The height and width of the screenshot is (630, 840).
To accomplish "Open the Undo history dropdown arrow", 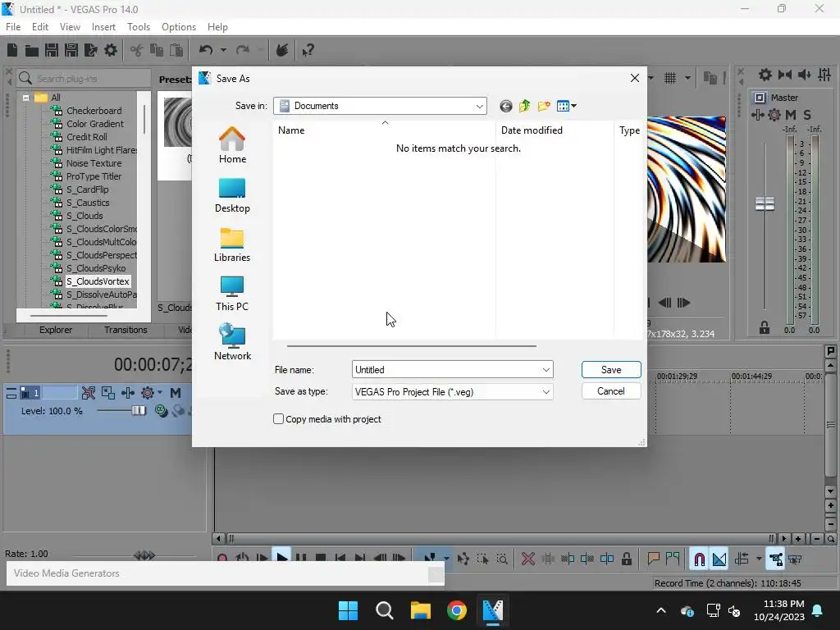I will click(x=223, y=50).
